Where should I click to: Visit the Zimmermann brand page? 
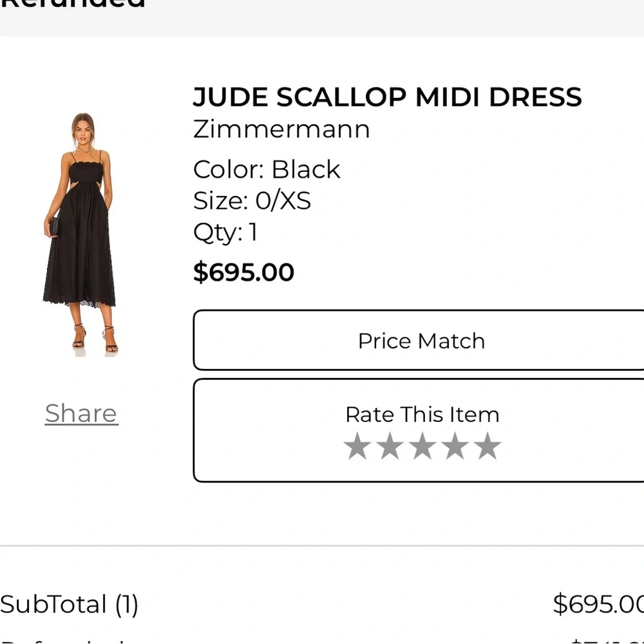click(x=281, y=129)
